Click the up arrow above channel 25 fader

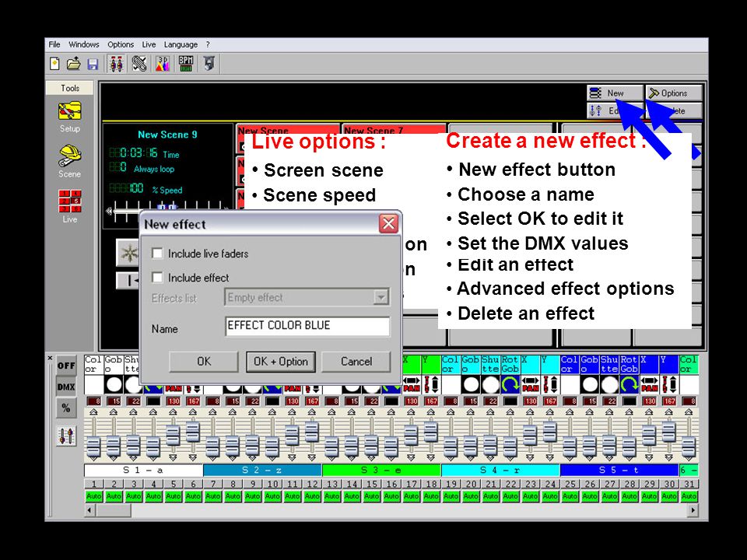point(570,412)
